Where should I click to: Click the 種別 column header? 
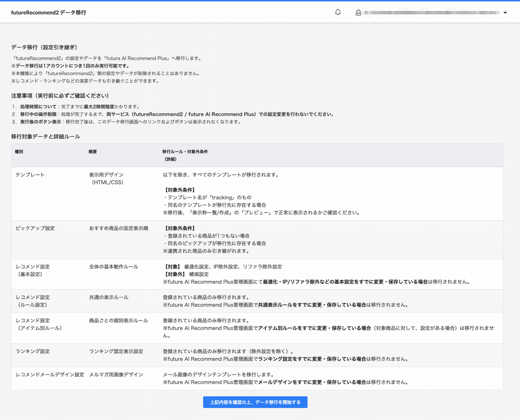(x=19, y=151)
